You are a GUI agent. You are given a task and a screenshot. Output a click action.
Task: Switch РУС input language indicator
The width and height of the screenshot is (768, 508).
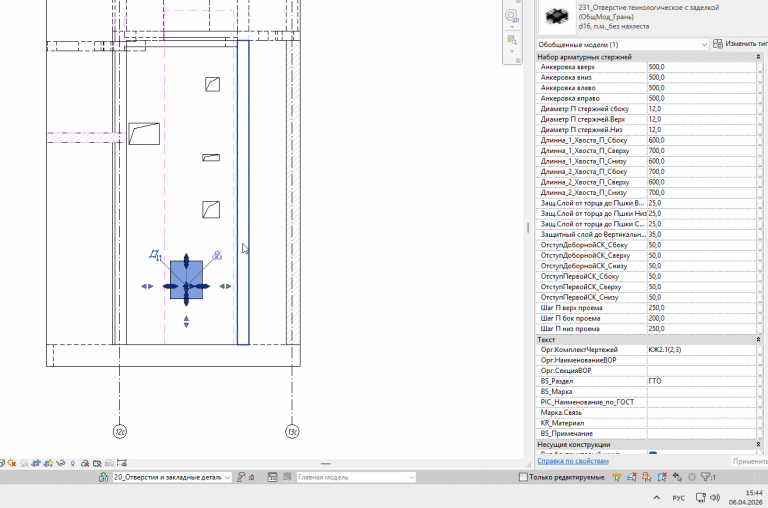tap(678, 498)
